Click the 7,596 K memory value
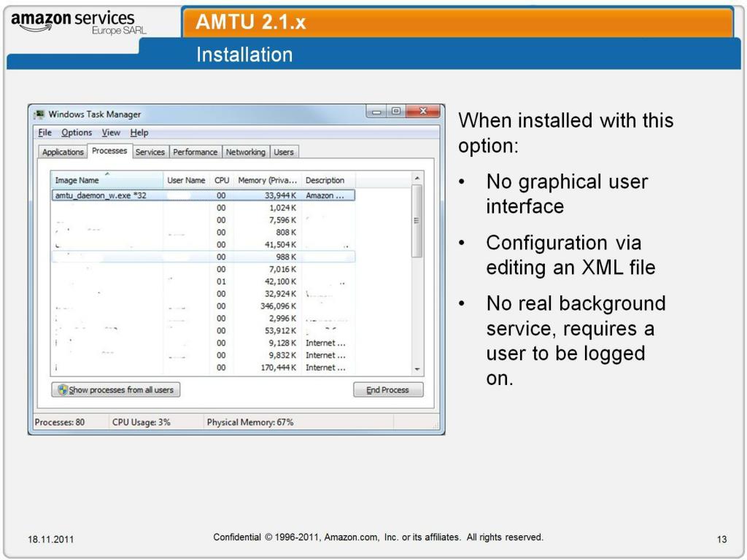 (x=282, y=220)
